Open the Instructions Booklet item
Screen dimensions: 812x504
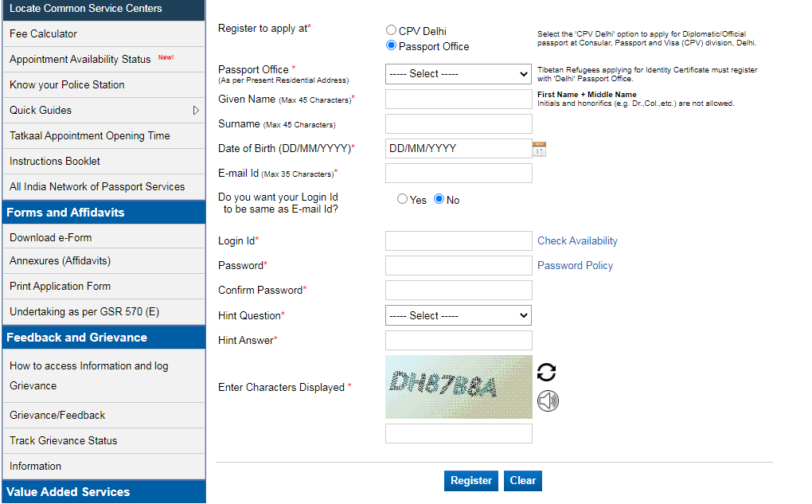tap(103, 161)
